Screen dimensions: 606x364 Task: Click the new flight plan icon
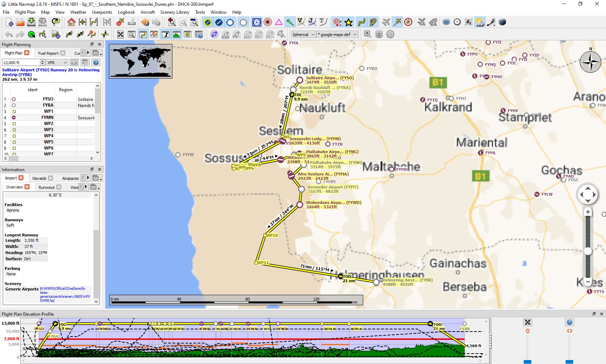pos(9,22)
